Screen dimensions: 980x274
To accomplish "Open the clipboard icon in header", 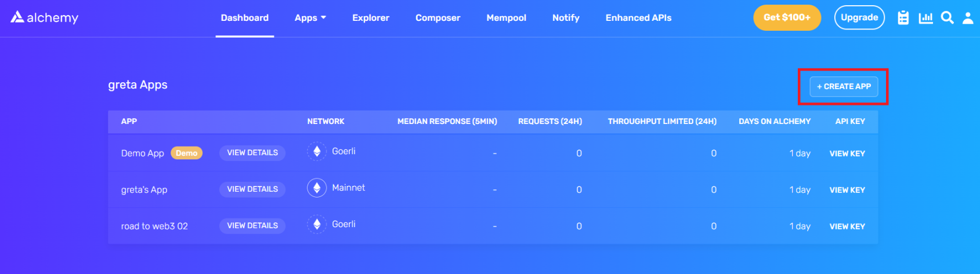I will (x=903, y=18).
